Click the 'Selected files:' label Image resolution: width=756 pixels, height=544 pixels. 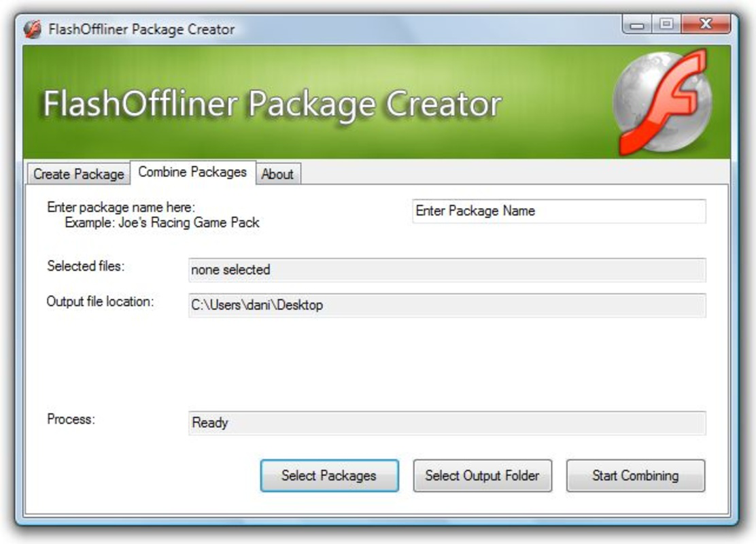pos(86,266)
